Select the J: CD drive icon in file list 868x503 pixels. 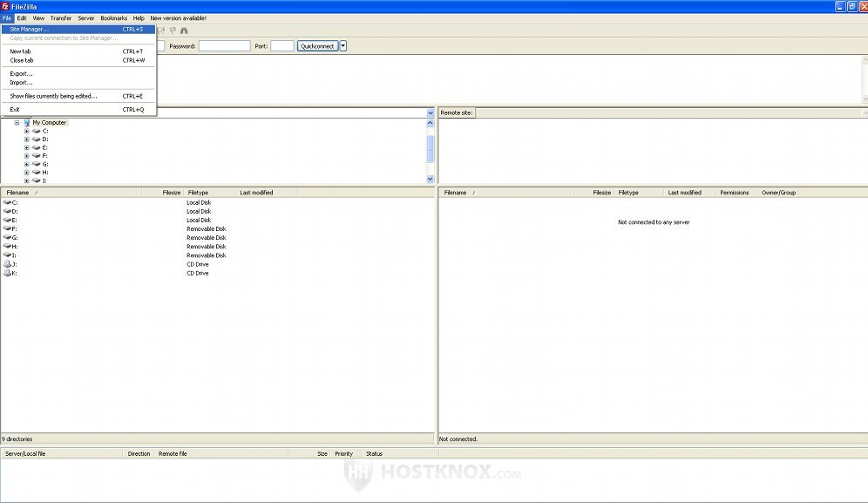[x=7, y=264]
